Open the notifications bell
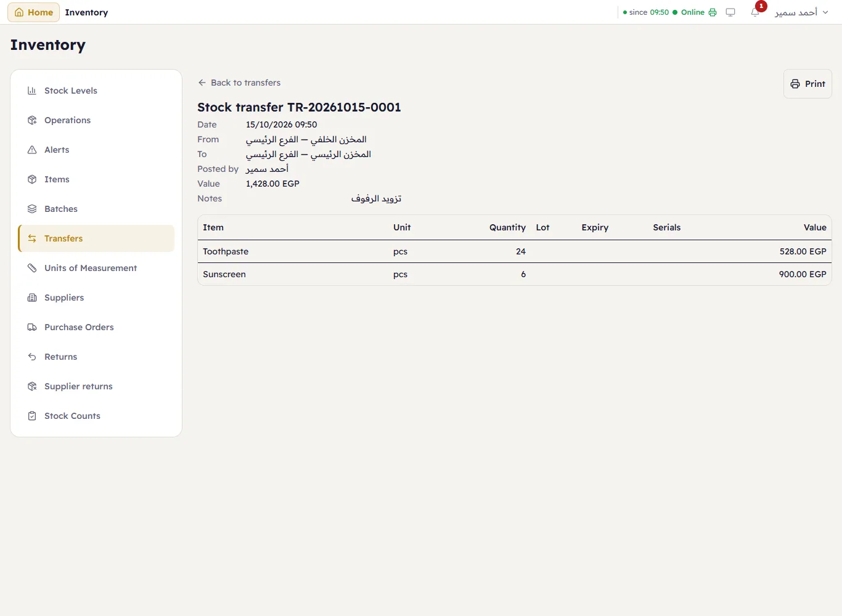Image resolution: width=842 pixels, height=616 pixels. [755, 12]
